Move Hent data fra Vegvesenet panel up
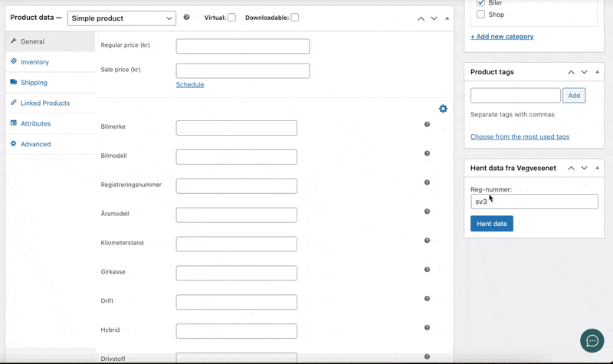This screenshot has height=364, width=613. (x=571, y=168)
